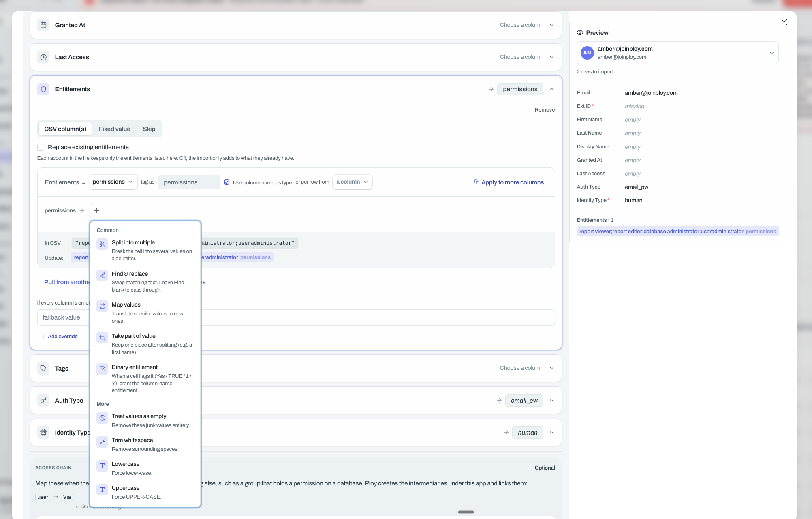Click the swap icon for Map values
The height and width of the screenshot is (519, 812).
click(x=102, y=306)
